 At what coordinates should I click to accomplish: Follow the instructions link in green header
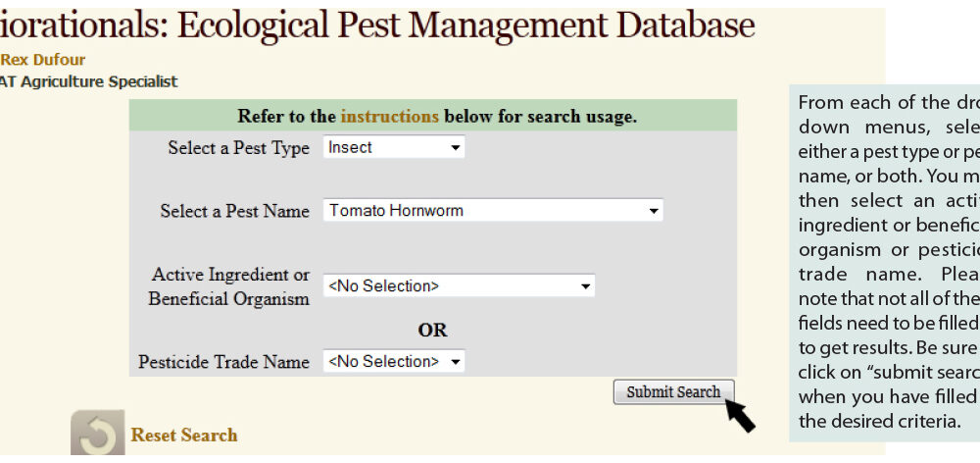click(x=389, y=117)
